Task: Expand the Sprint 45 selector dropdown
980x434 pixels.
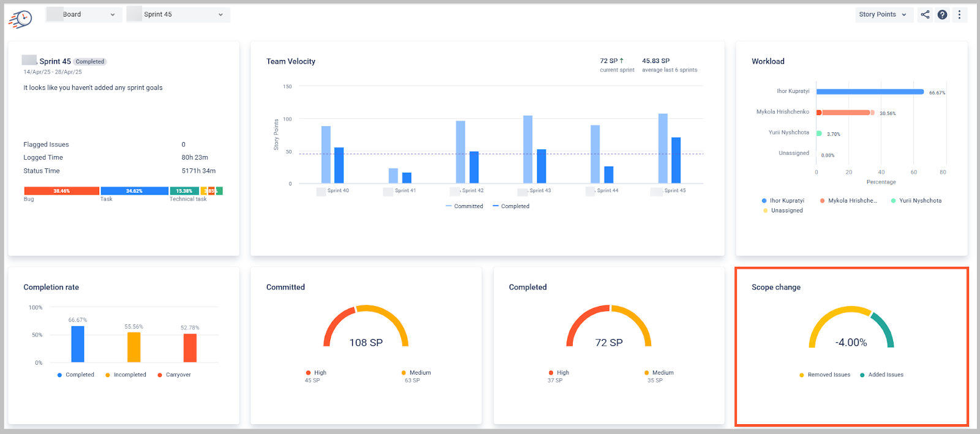Action: (178, 15)
